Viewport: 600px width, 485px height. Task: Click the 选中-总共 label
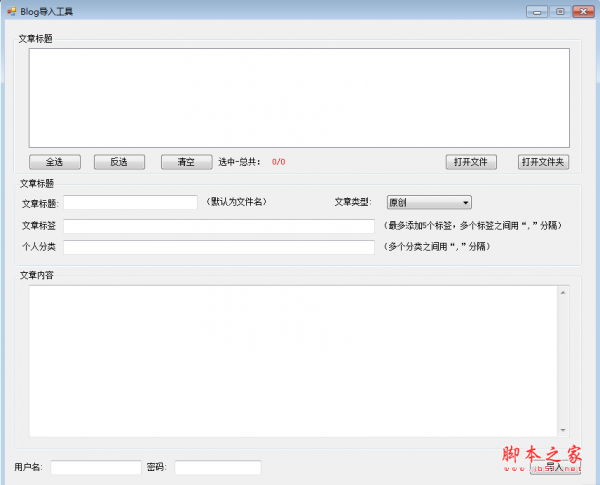pyautogui.click(x=239, y=162)
